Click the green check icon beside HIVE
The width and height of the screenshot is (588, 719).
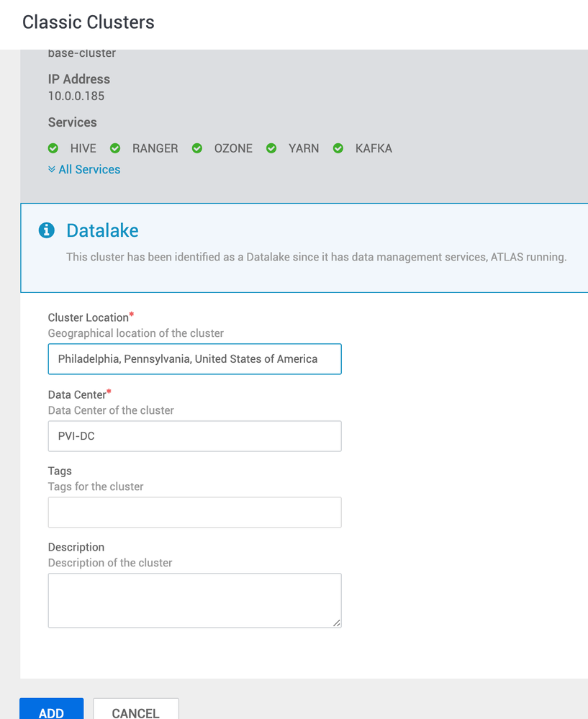(53, 148)
